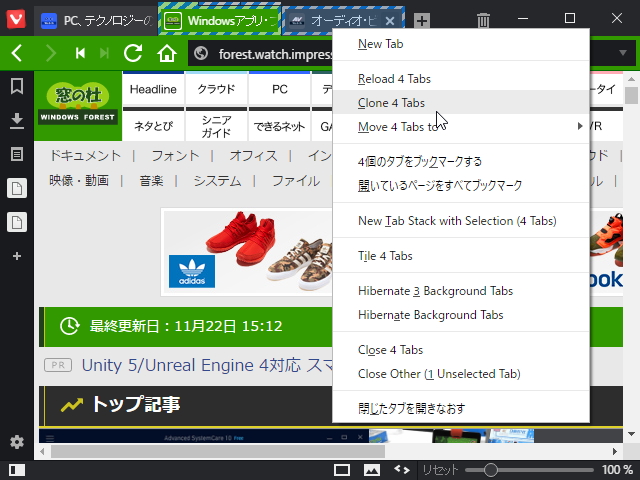Viewport: 640px width, 480px height.
Task: Click the fast forward button
Action: pos(104,53)
